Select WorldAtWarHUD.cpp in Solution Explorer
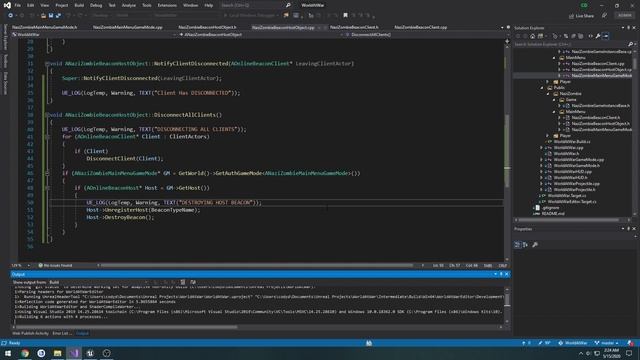 (x=573, y=171)
